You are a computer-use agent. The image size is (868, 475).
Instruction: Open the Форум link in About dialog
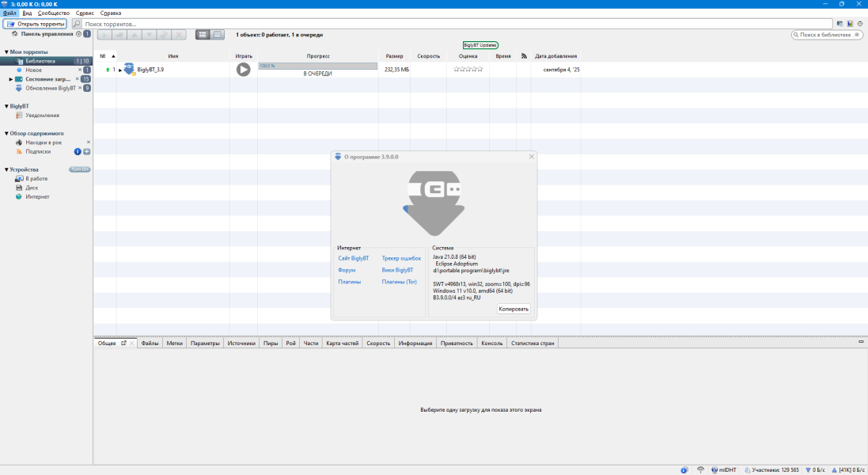point(345,270)
